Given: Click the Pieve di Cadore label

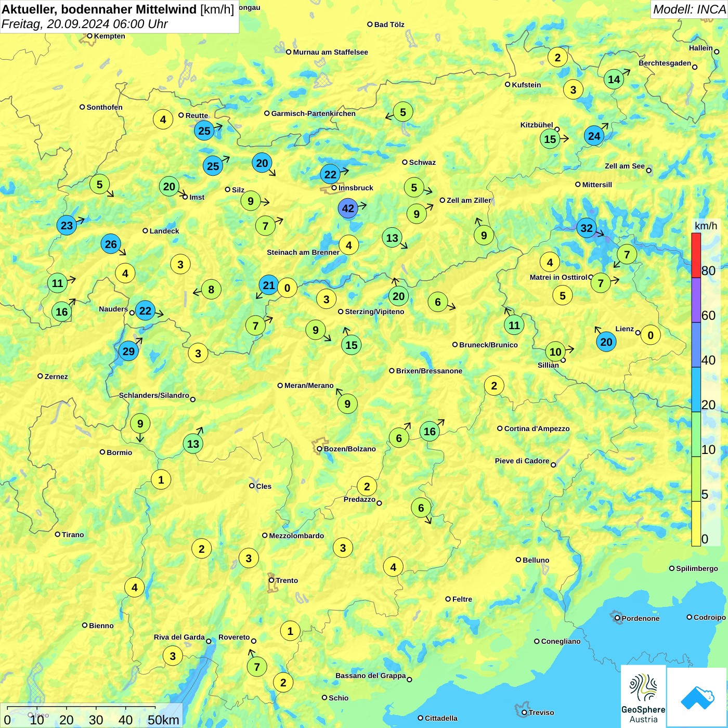Looking at the screenshot, I should point(522,461).
